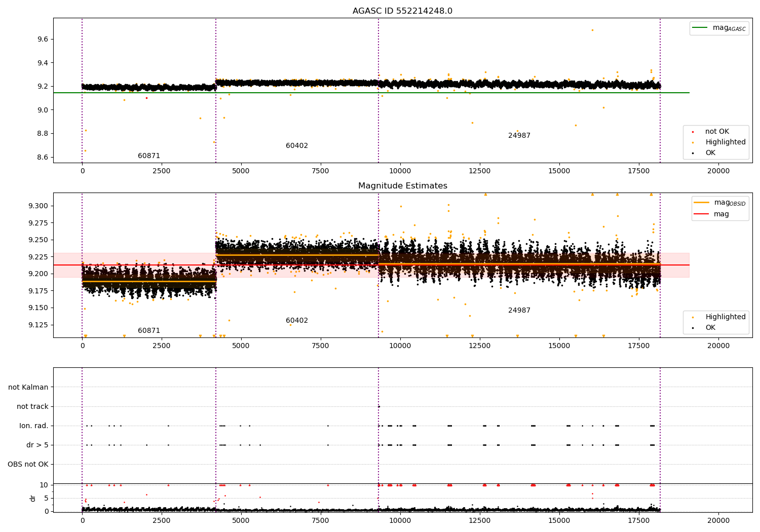Select the red 'mag' legend line sample
This screenshot has height=532, width=760.
(x=702, y=214)
